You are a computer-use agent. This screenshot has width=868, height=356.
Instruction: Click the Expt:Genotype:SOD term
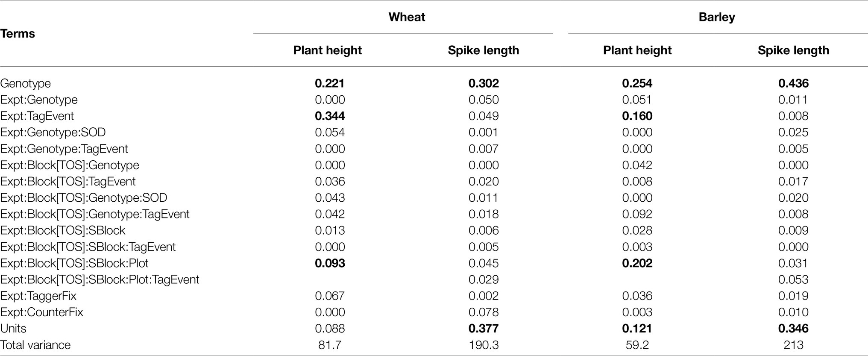click(53, 132)
